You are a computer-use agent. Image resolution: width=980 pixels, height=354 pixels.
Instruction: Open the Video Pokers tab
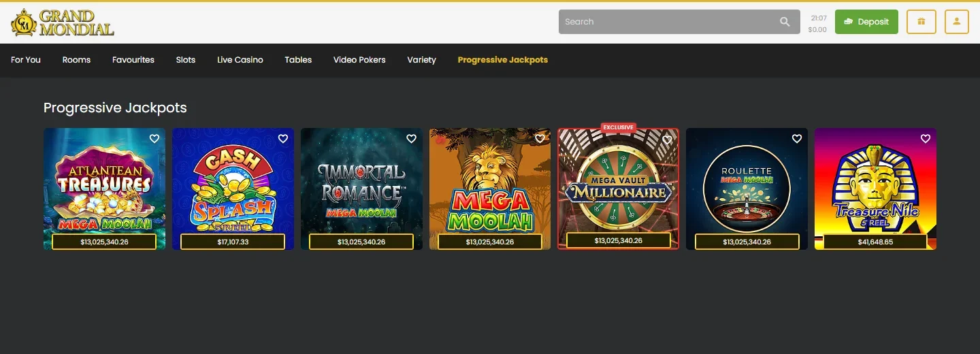[359, 60]
